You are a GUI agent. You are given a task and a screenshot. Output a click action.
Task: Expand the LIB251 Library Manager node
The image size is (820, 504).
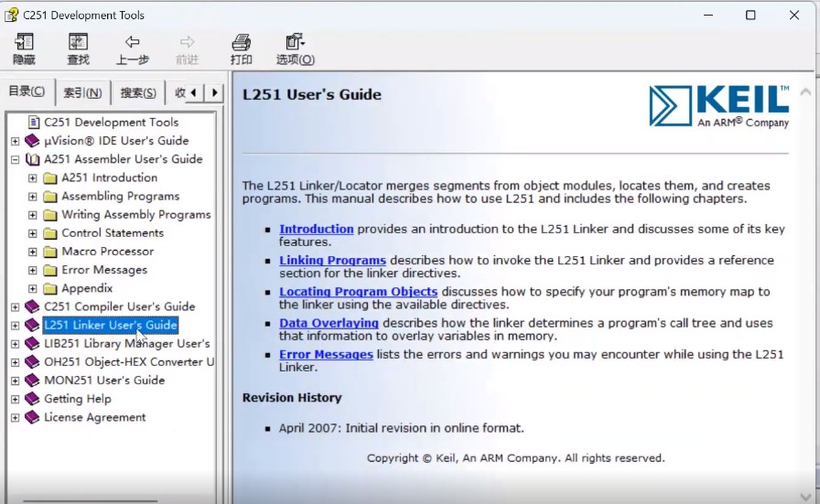click(16, 344)
